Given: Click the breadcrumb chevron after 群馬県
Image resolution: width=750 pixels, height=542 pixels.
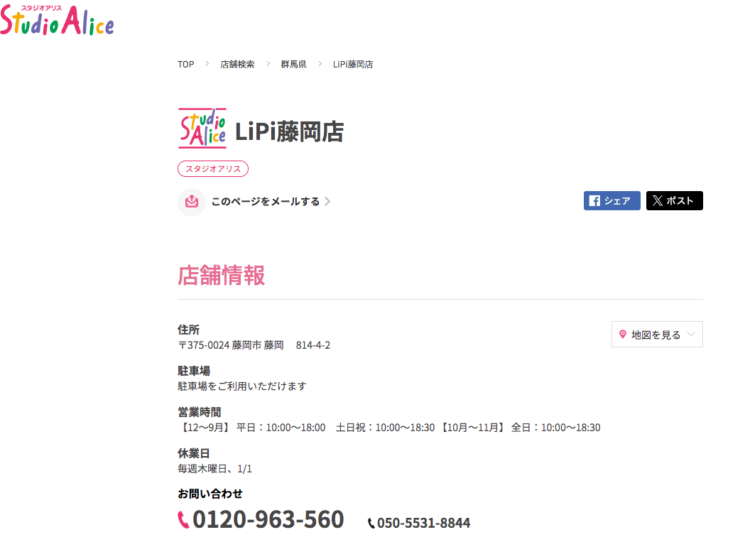Looking at the screenshot, I should click(320, 64).
